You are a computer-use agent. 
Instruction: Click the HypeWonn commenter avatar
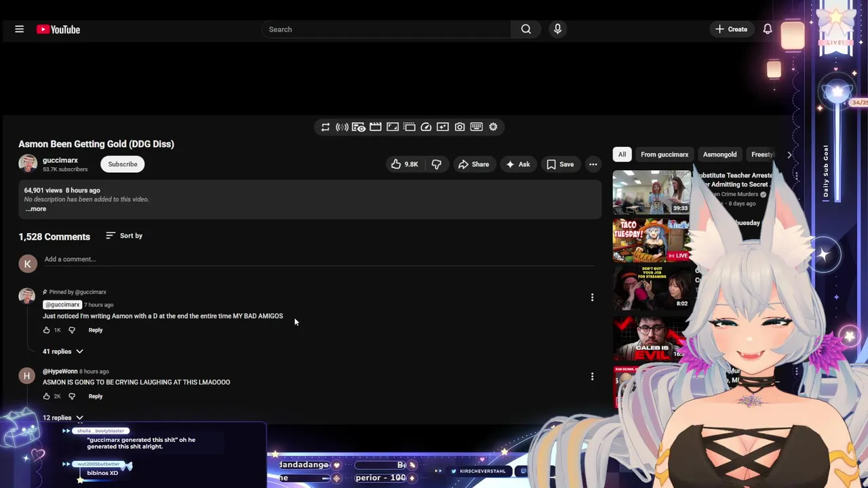coord(27,376)
